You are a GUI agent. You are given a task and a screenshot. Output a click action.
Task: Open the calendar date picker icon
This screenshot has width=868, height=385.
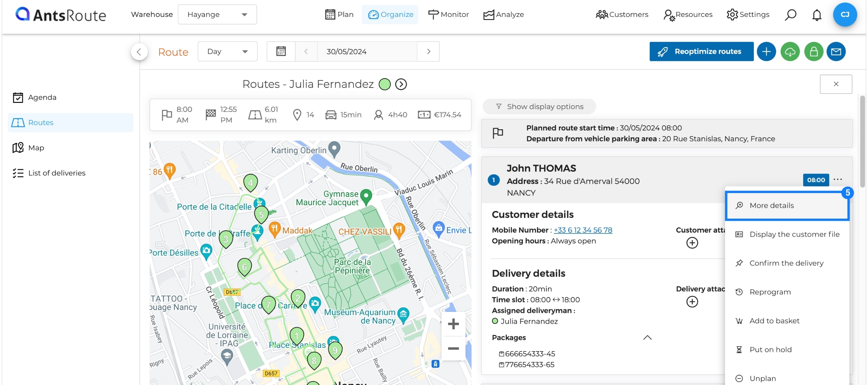281,52
